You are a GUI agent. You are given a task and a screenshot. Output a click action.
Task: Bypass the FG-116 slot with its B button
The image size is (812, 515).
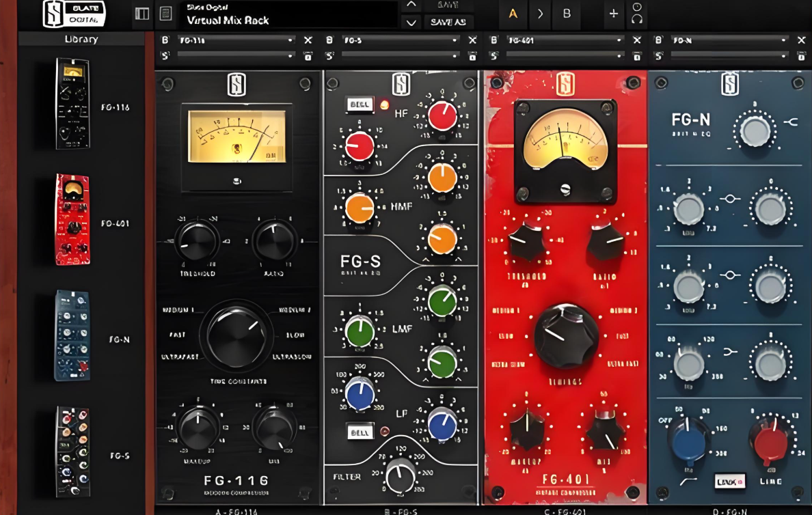coord(165,40)
